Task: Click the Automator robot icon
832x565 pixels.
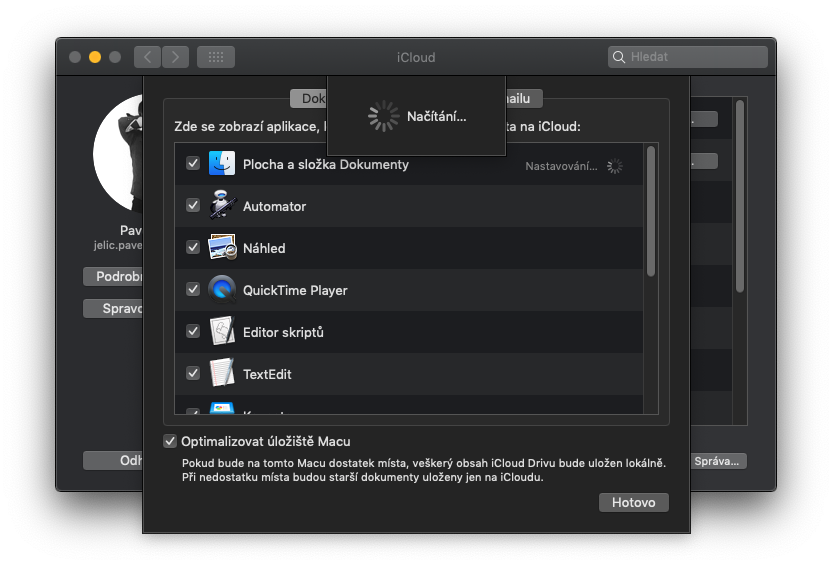Action: coord(222,205)
